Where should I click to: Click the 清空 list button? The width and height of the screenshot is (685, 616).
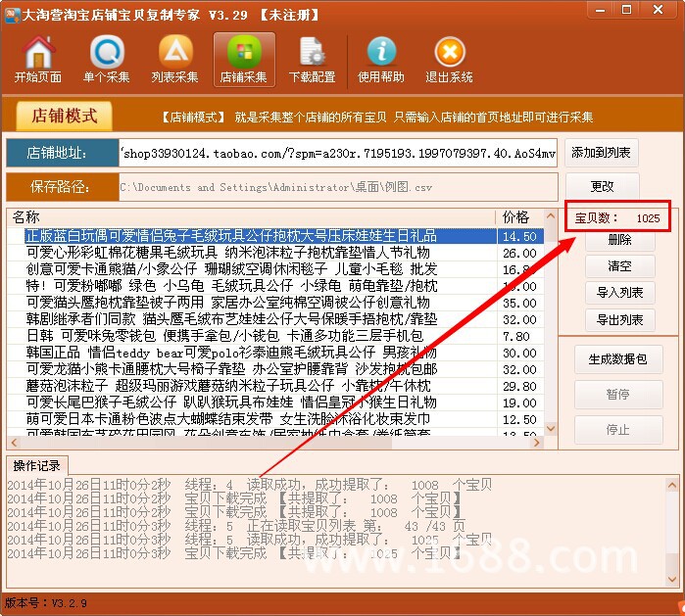tap(619, 265)
